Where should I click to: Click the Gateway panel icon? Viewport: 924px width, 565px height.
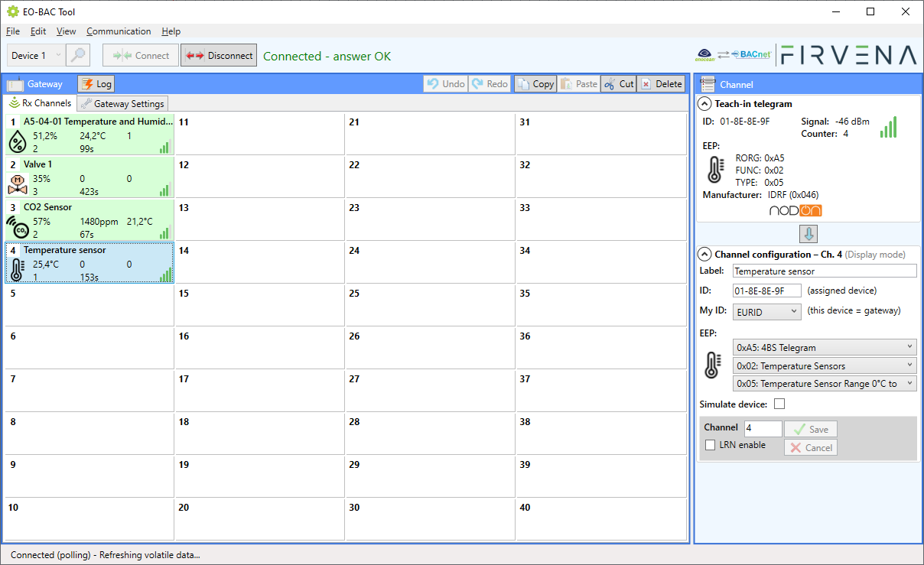pyautogui.click(x=15, y=84)
